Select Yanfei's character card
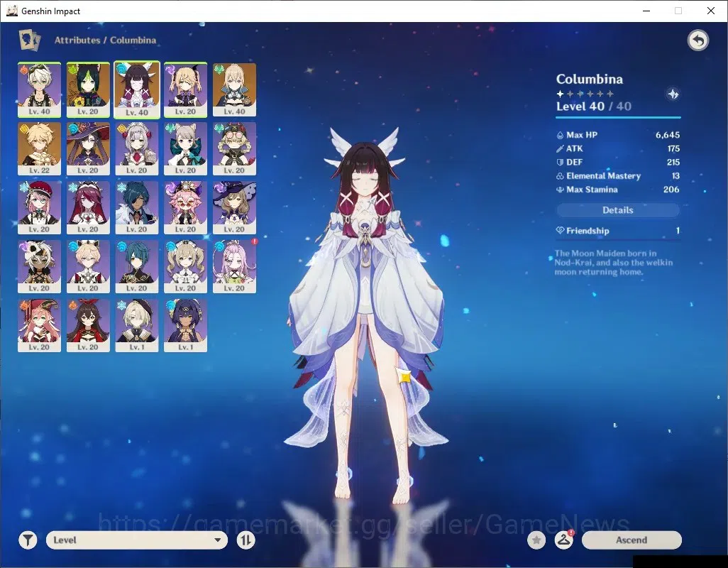The height and width of the screenshot is (568, 728). coord(40,326)
